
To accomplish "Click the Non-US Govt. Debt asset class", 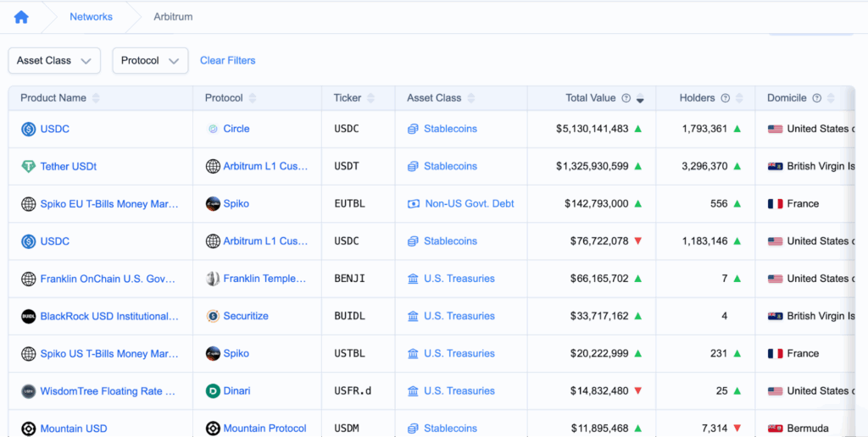I will click(469, 204).
